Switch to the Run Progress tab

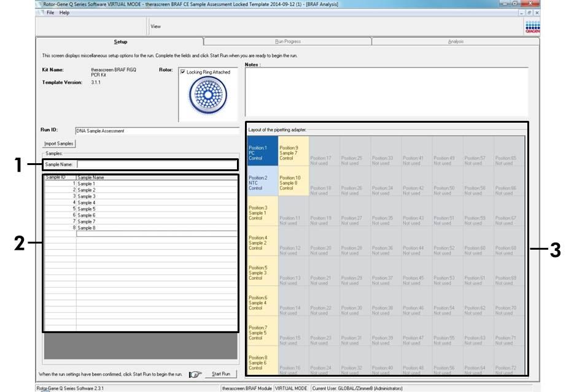pos(288,41)
